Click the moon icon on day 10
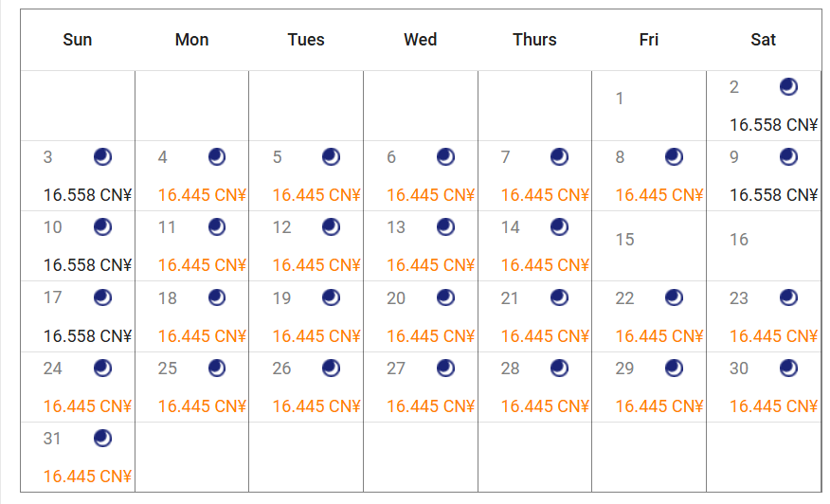 tap(102, 226)
